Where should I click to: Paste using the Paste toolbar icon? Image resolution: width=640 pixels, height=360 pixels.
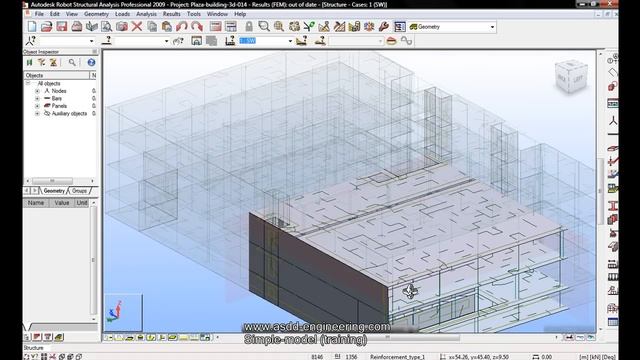[x=167, y=27]
